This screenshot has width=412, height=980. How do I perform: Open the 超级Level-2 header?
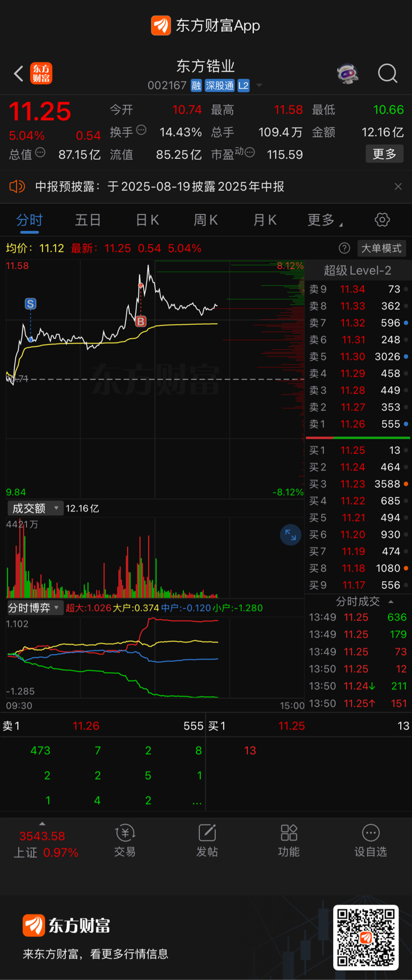click(x=357, y=270)
